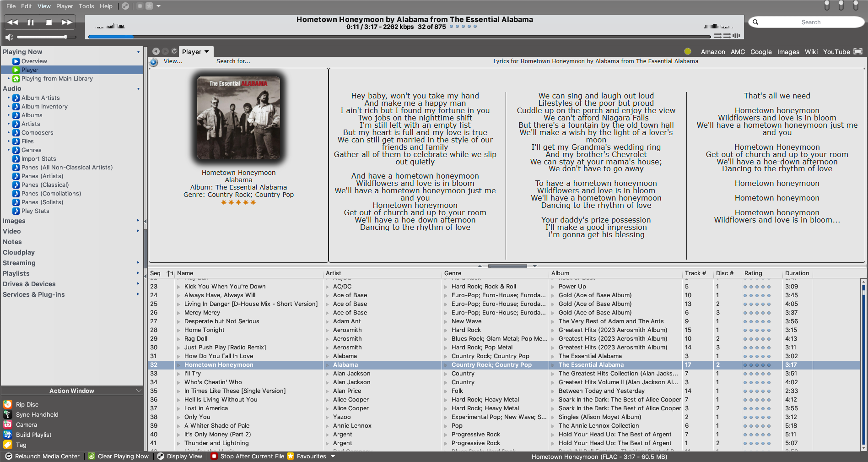868x462 pixels.
Task: Open the Player menu
Action: coord(65,6)
